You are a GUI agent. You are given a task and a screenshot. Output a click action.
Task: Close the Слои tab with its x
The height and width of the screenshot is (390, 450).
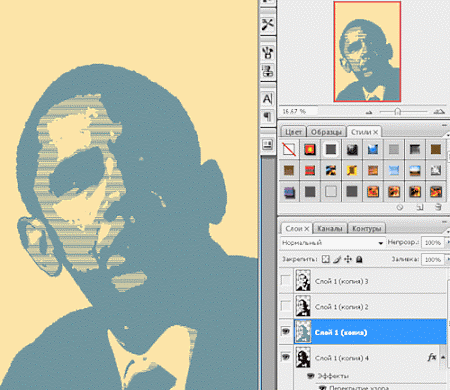click(x=307, y=229)
